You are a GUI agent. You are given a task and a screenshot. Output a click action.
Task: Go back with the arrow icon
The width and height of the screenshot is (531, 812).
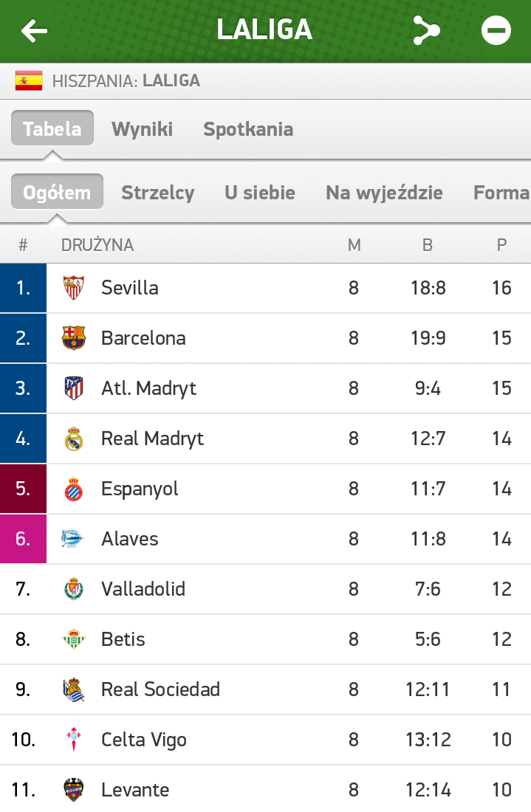coord(34,30)
